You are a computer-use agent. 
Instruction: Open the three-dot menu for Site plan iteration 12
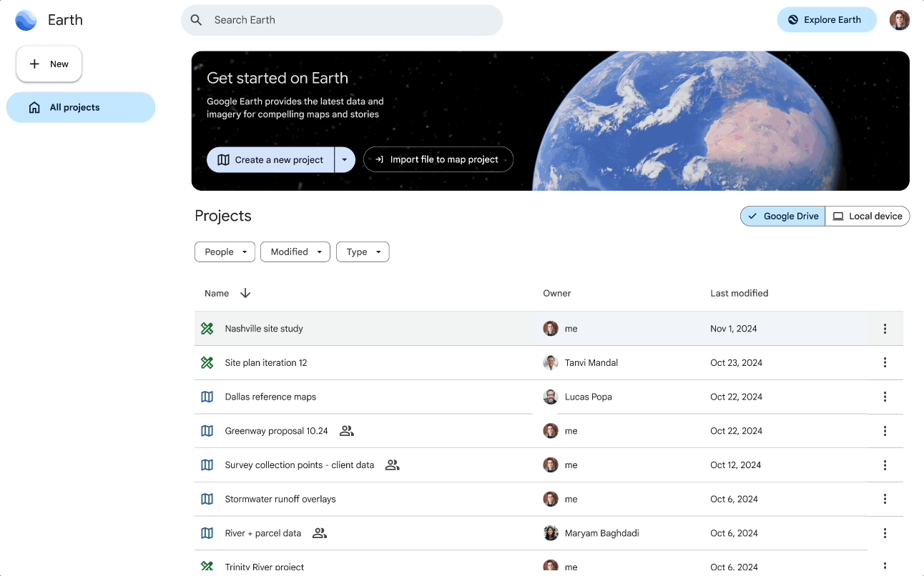pyautogui.click(x=885, y=362)
